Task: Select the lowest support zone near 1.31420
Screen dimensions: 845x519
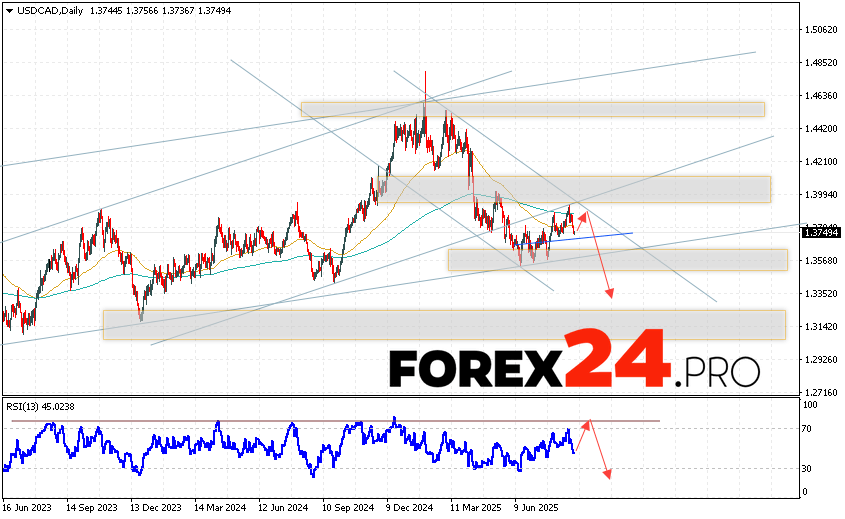Action: pyautogui.click(x=444, y=324)
